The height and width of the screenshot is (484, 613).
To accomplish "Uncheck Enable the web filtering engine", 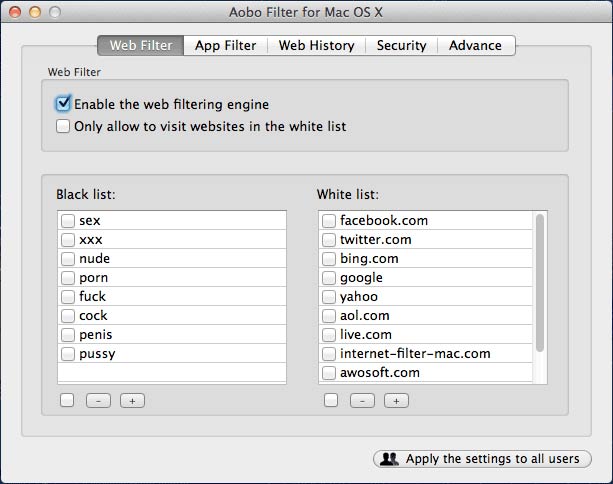I will (x=64, y=104).
